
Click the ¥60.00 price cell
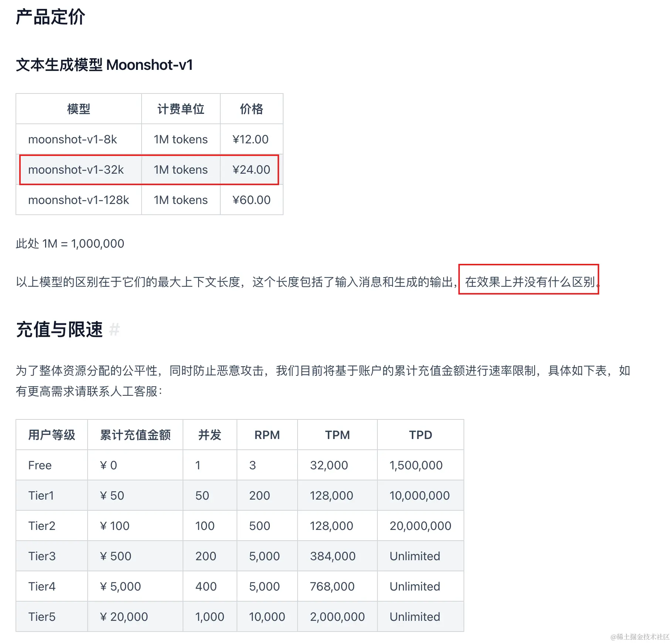pos(251,200)
